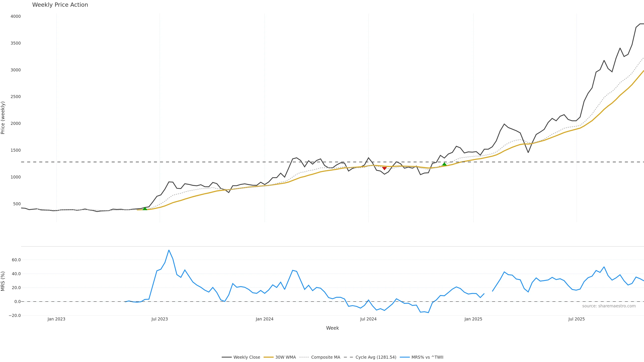Viewport: 644px width, 362px height.
Task: Click the green up-triangle marker near mid-2023
Action: point(145,209)
